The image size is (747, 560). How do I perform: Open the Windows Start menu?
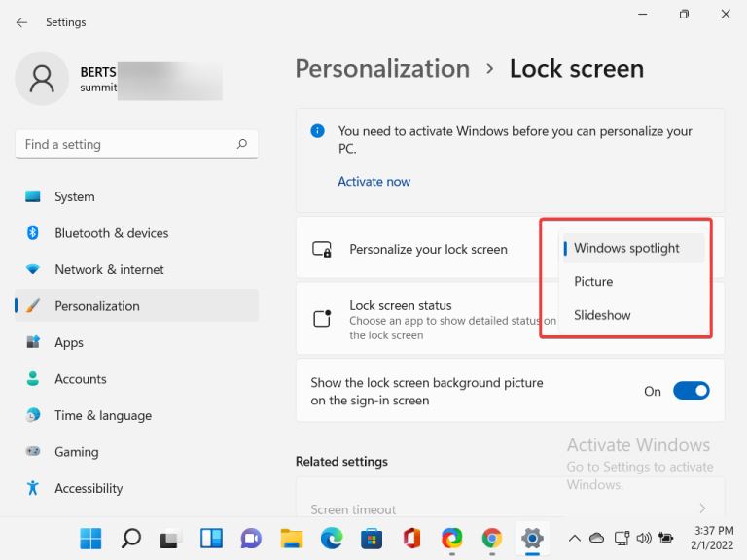(90, 539)
